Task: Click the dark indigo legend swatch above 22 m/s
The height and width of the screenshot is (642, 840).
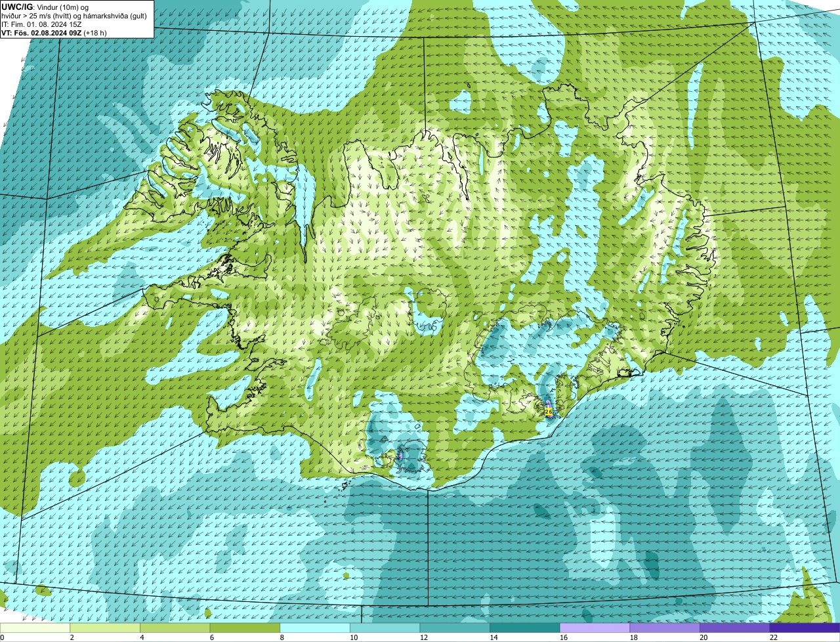Action: click(x=805, y=628)
